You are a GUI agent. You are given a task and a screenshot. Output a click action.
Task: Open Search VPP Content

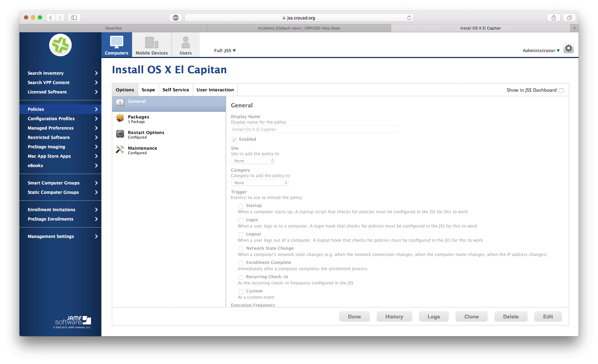click(x=60, y=82)
